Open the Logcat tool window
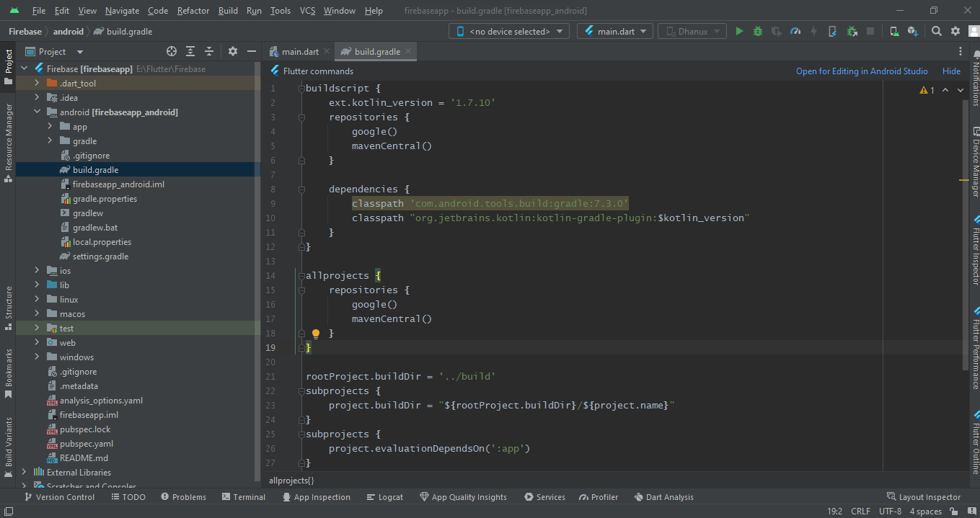The image size is (980, 518). click(384, 497)
